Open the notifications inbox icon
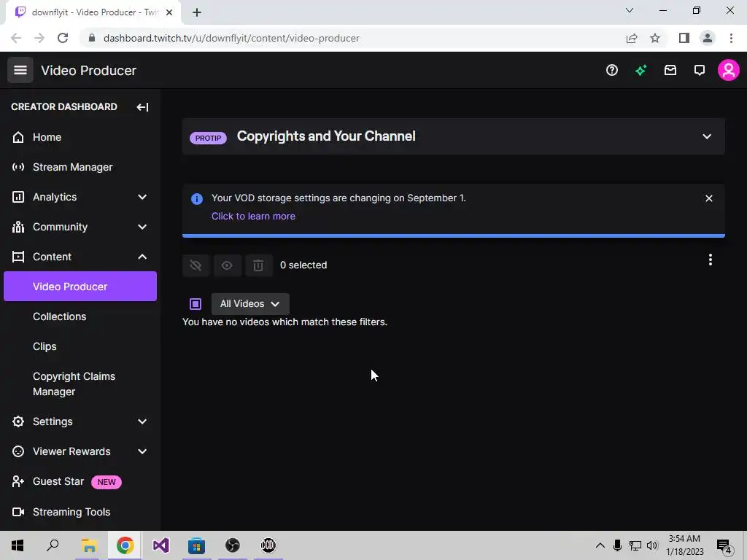Screen dimensions: 747x560 click(670, 71)
